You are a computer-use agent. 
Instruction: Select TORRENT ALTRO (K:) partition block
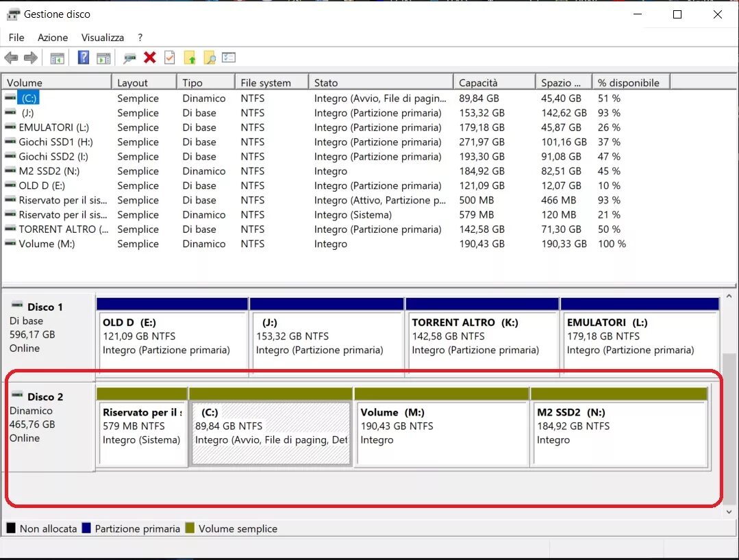pyautogui.click(x=482, y=336)
